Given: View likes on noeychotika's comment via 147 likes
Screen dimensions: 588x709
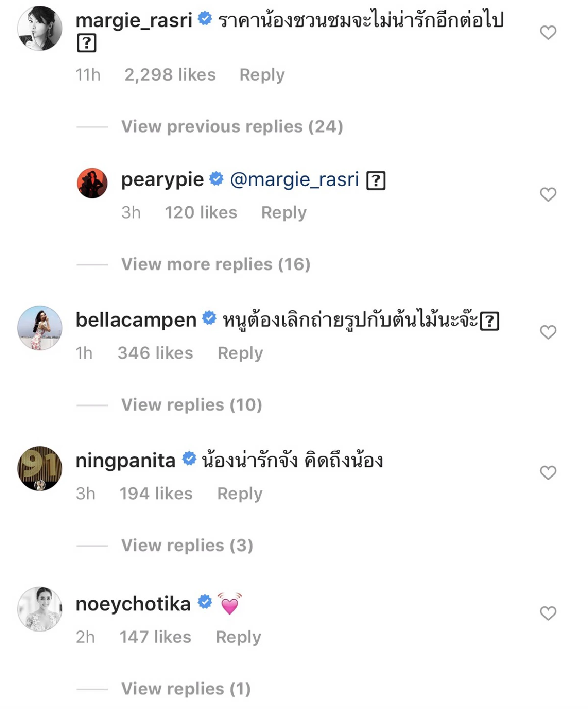Looking at the screenshot, I should tap(155, 636).
